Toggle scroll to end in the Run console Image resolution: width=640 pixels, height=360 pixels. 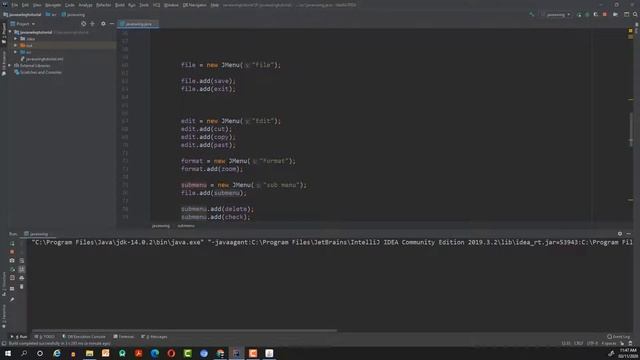pyautogui.click(x=22, y=269)
